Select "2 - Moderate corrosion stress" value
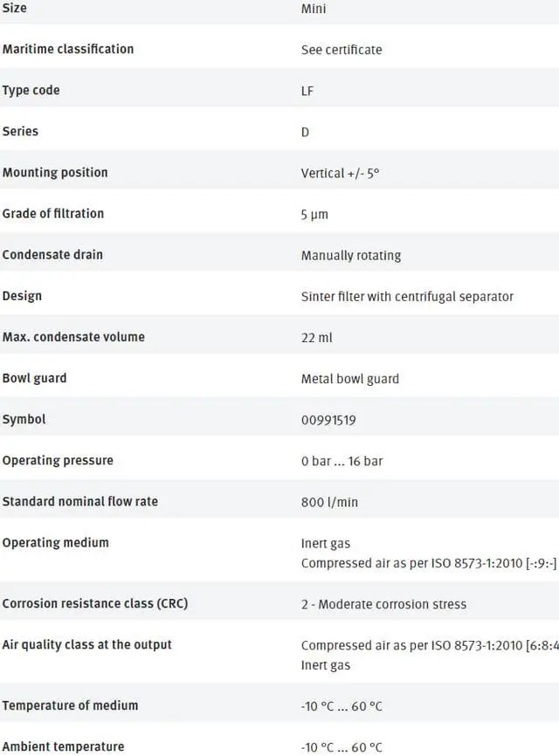This screenshot has height=756, width=559. coord(383,604)
